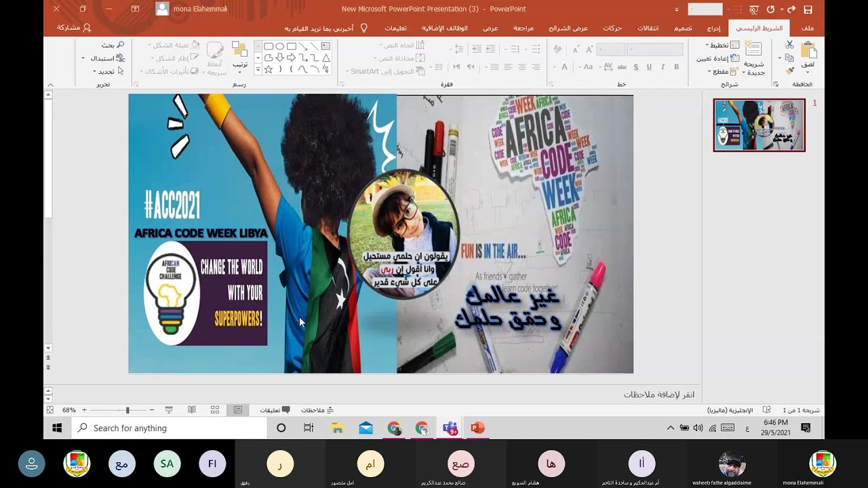Screen dimensions: 868x488
Task: Switch to the Transitions (انتقالات) tab
Action: (x=648, y=28)
